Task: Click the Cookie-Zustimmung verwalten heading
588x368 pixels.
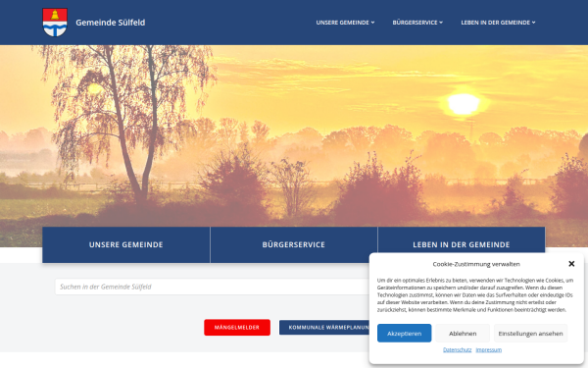Action: [x=476, y=264]
